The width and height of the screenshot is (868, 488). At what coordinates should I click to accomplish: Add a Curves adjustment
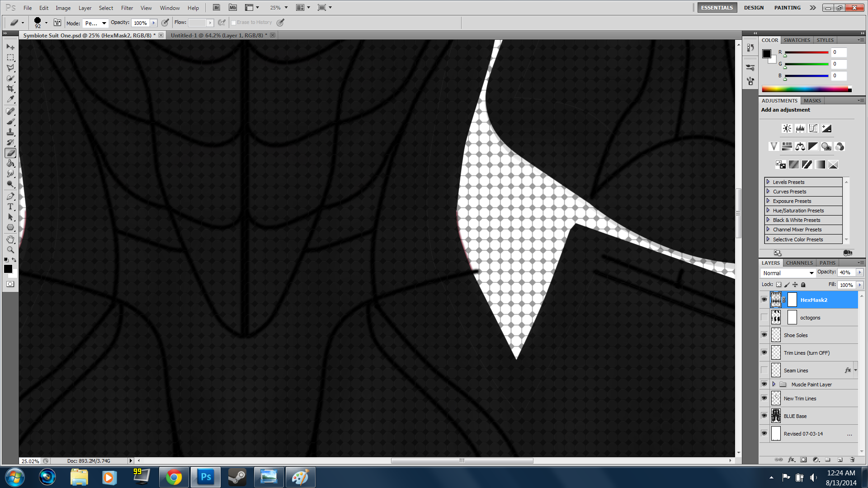click(813, 128)
